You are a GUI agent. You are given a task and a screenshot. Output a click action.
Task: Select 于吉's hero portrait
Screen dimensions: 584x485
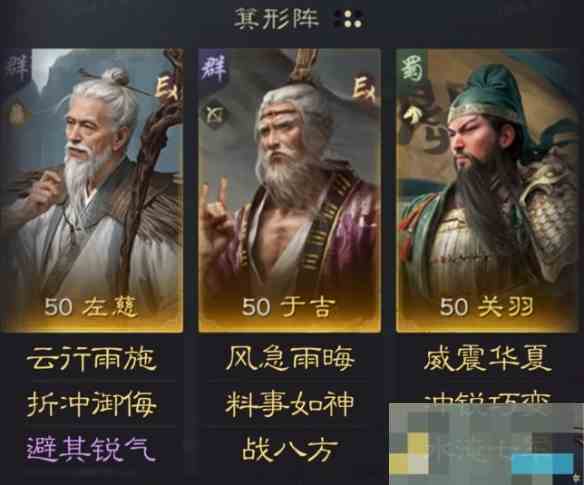289,190
